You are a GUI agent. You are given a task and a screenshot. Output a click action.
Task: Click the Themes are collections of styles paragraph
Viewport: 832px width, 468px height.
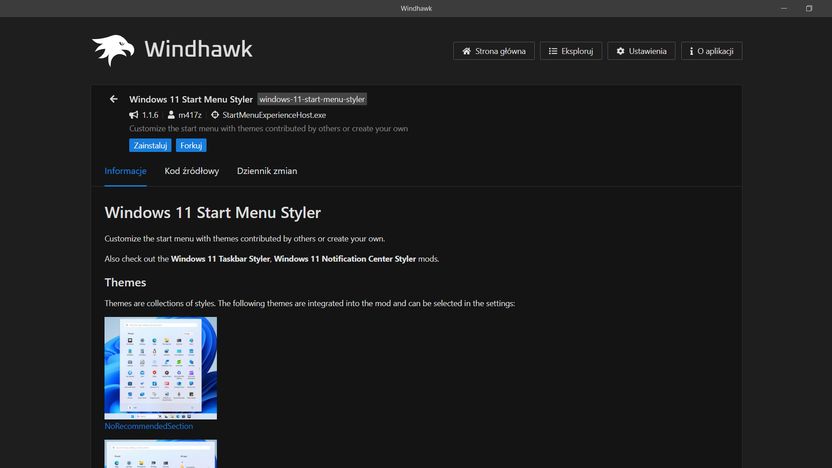310,304
